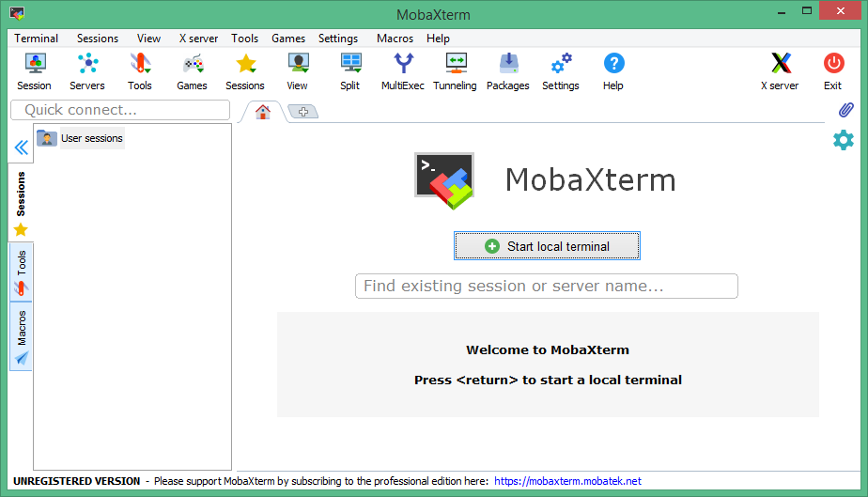Select the Macros sidebar tab
Image resolution: width=868 pixels, height=497 pixels.
pyautogui.click(x=21, y=336)
